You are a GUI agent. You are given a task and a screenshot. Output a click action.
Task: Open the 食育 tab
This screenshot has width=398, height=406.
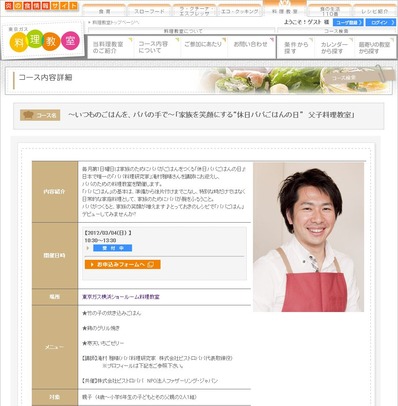tap(104, 11)
